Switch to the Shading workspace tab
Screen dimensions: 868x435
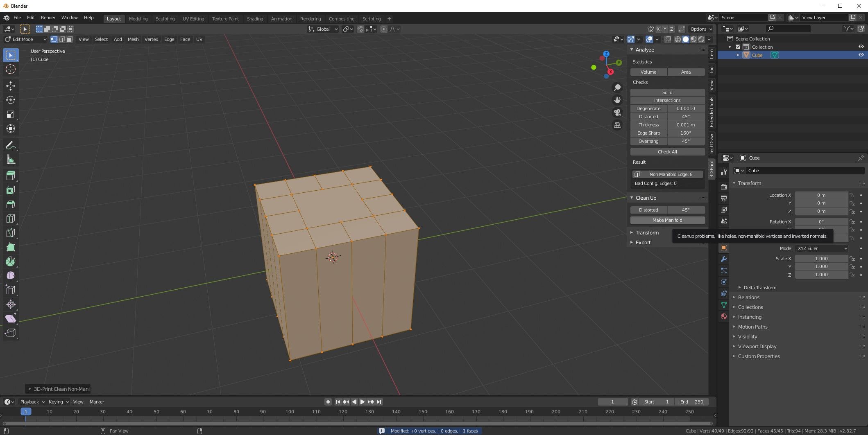tap(255, 18)
